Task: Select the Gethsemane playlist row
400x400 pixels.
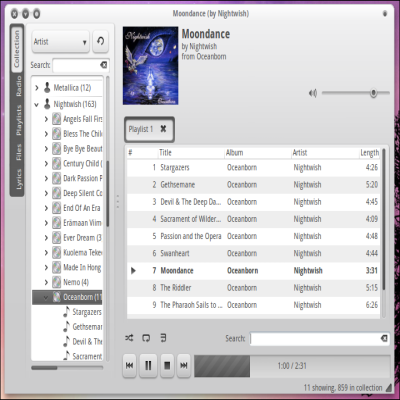Action: coord(253,185)
